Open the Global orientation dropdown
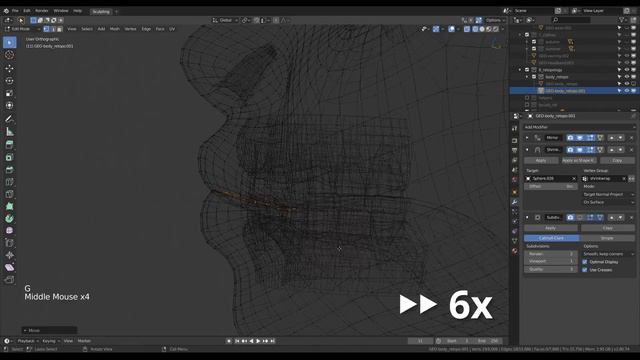The image size is (640, 360). (225, 20)
